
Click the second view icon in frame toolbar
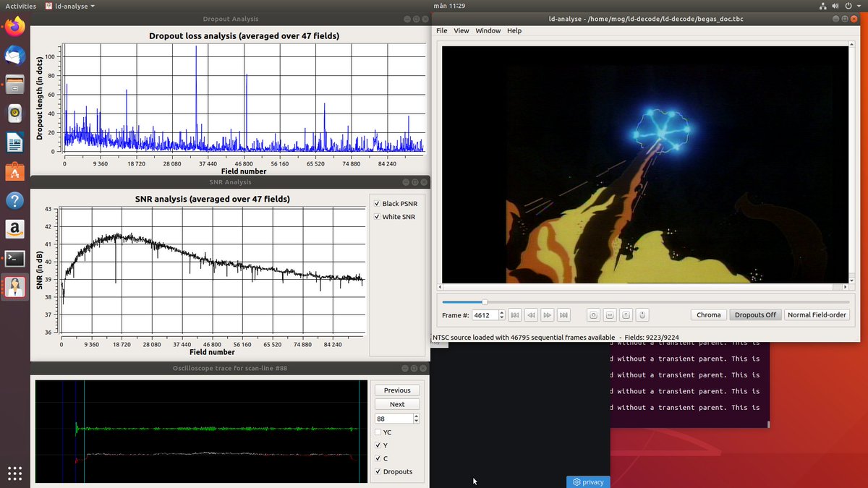click(x=610, y=314)
